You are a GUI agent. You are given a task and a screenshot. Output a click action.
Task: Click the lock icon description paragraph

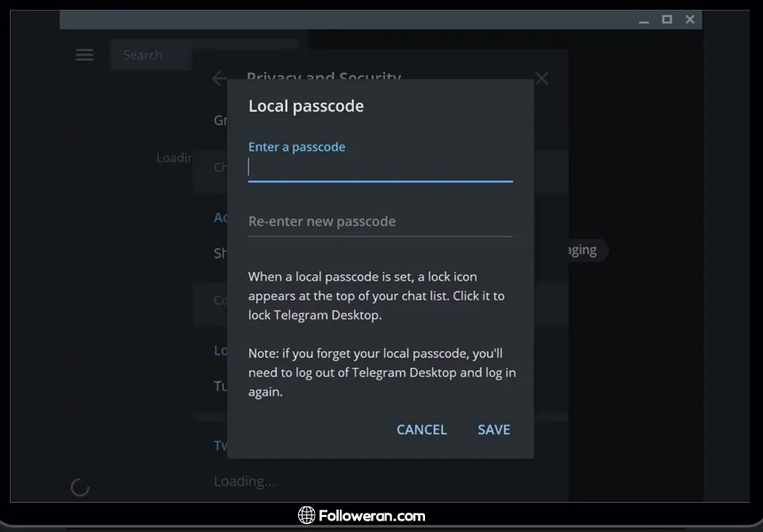(376, 296)
